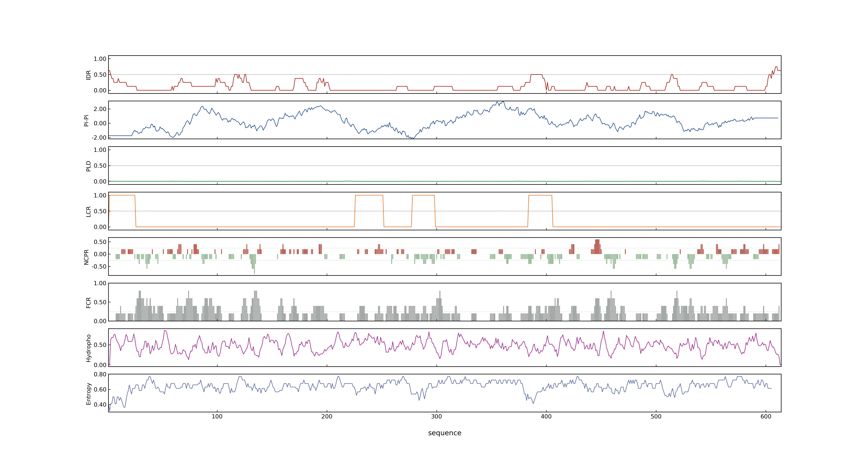The width and height of the screenshot is (868, 463).
Task: Click the IDR y-axis label
Action: click(89, 75)
